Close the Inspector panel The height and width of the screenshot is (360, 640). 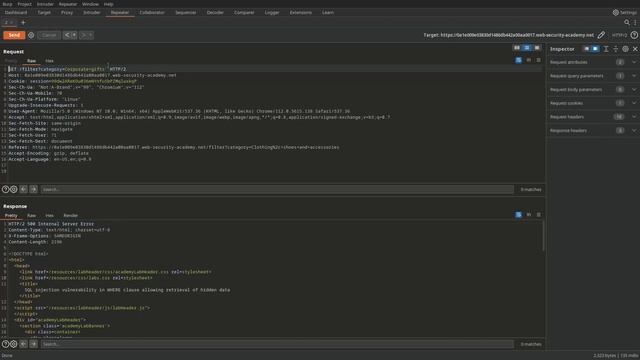[635, 49]
